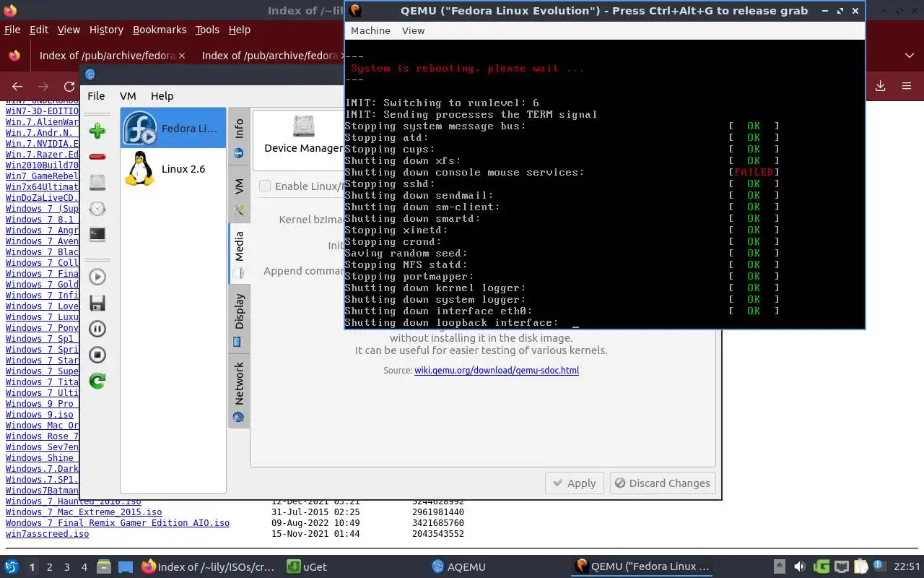
Task: Open the Windows_9.iso link
Action: pos(40,415)
